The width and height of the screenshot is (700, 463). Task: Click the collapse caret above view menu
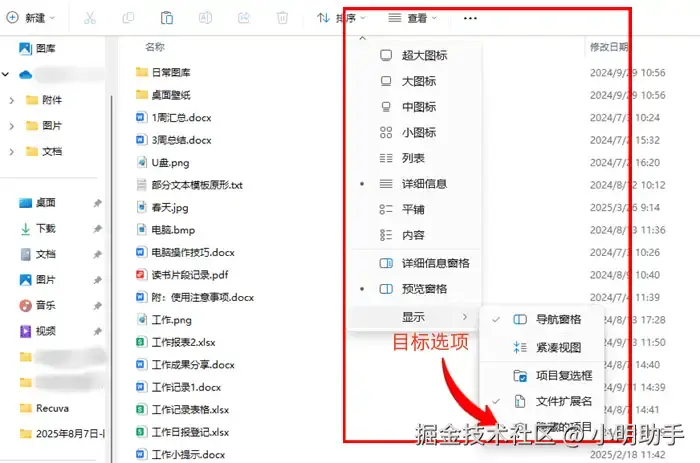[x=362, y=38]
